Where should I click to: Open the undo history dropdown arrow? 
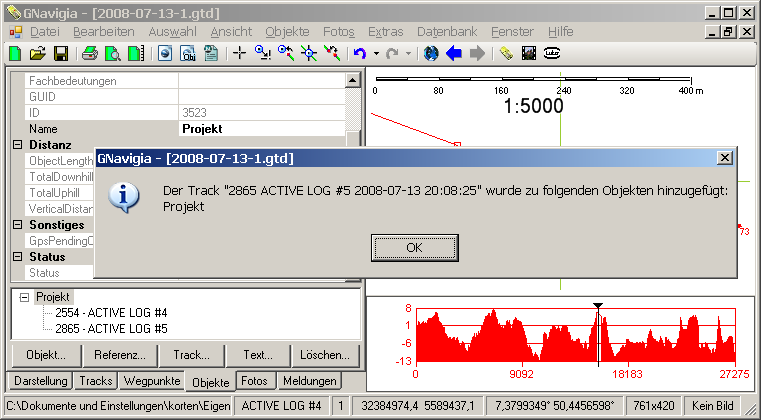[376, 53]
